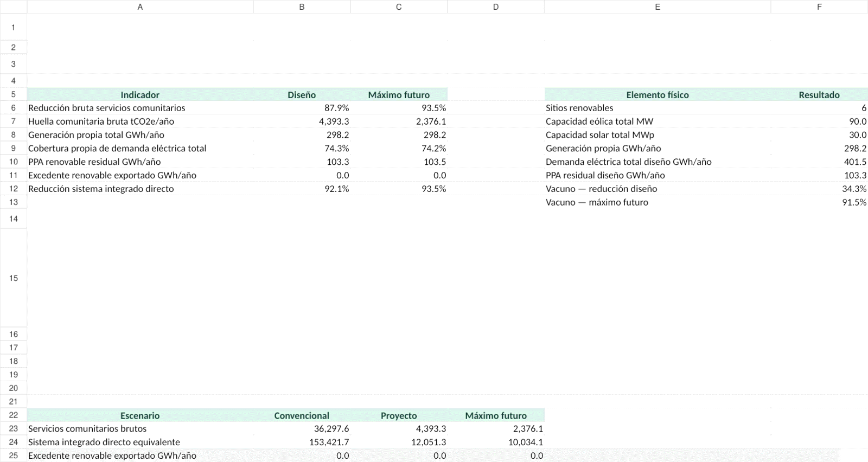Select row 22 header

[x=14, y=415]
